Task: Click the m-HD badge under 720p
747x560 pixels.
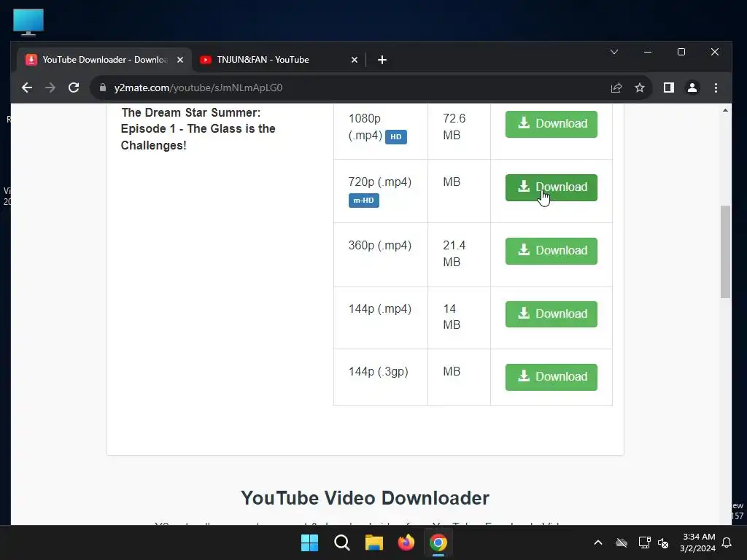Action: [363, 201]
